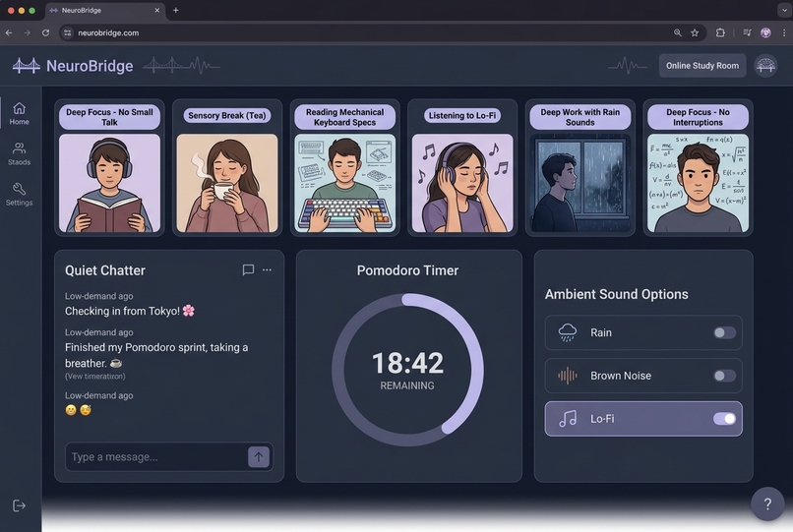
Task: Send message with the arrow button
Action: [259, 457]
